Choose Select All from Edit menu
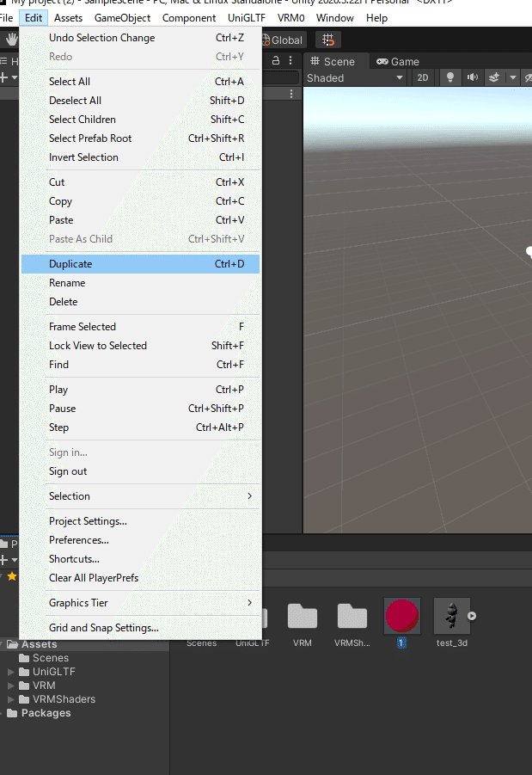Screen dimensions: 532x775 point(140,82)
